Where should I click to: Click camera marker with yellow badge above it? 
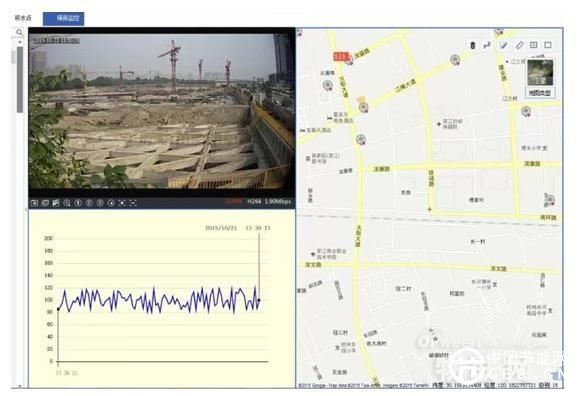tap(363, 108)
